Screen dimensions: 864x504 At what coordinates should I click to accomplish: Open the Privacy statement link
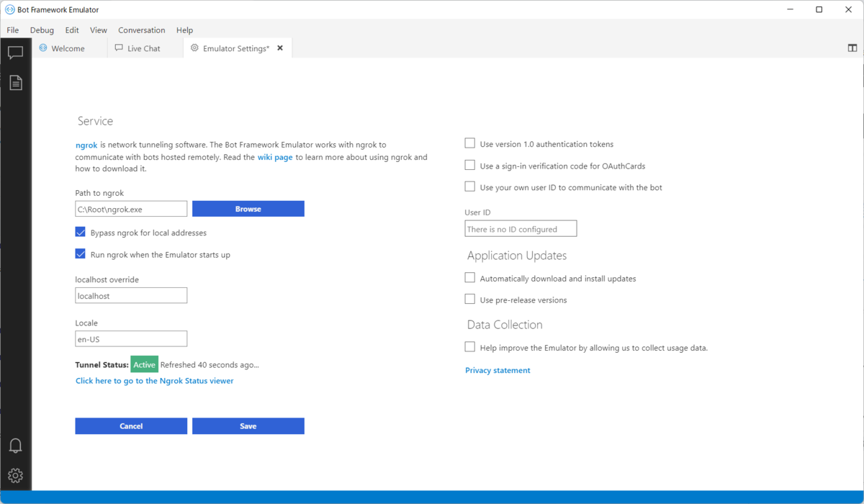pos(498,370)
